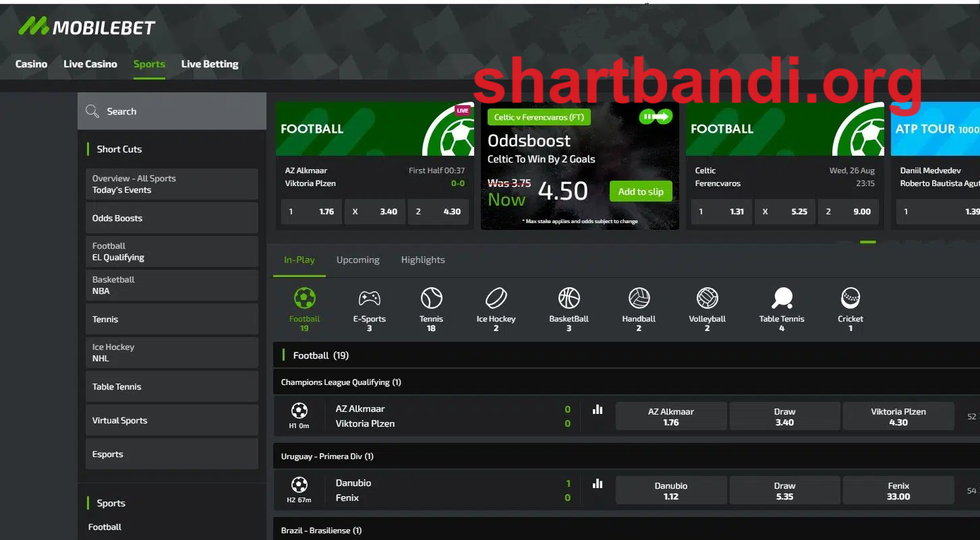The image size is (980, 540).
Task: Open Football EL Qualifying shortcut
Action: tap(172, 251)
